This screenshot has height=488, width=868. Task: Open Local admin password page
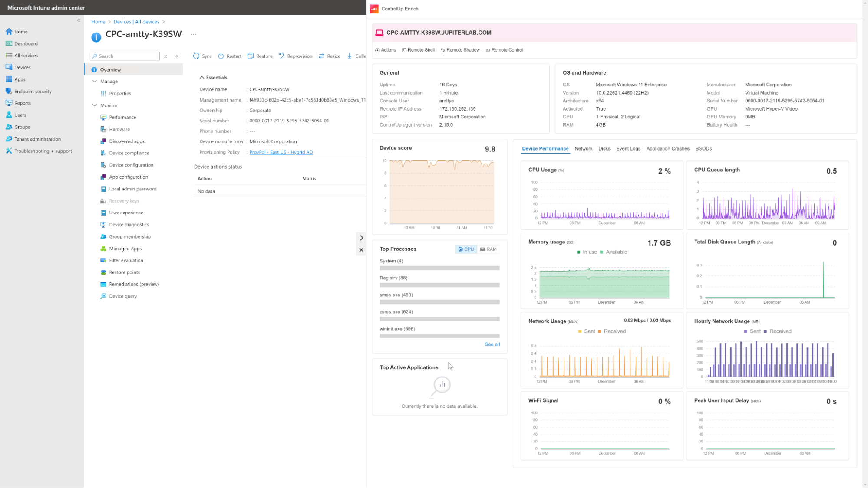pos(133,189)
